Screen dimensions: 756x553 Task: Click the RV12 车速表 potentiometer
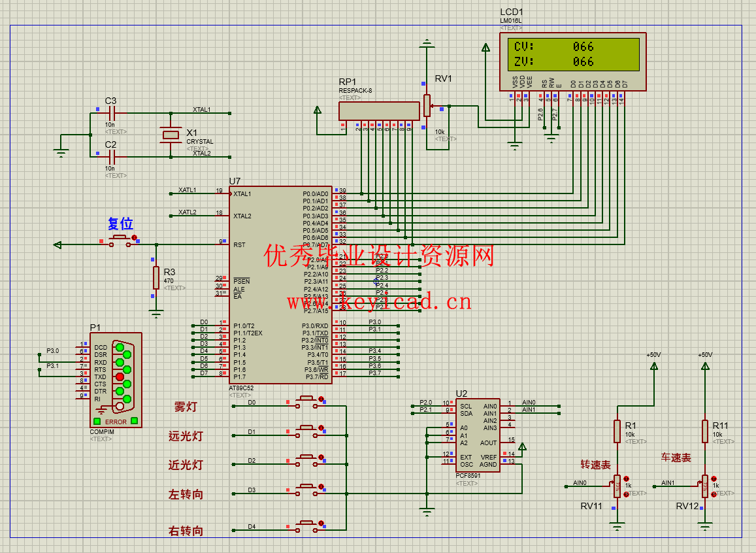click(x=704, y=486)
